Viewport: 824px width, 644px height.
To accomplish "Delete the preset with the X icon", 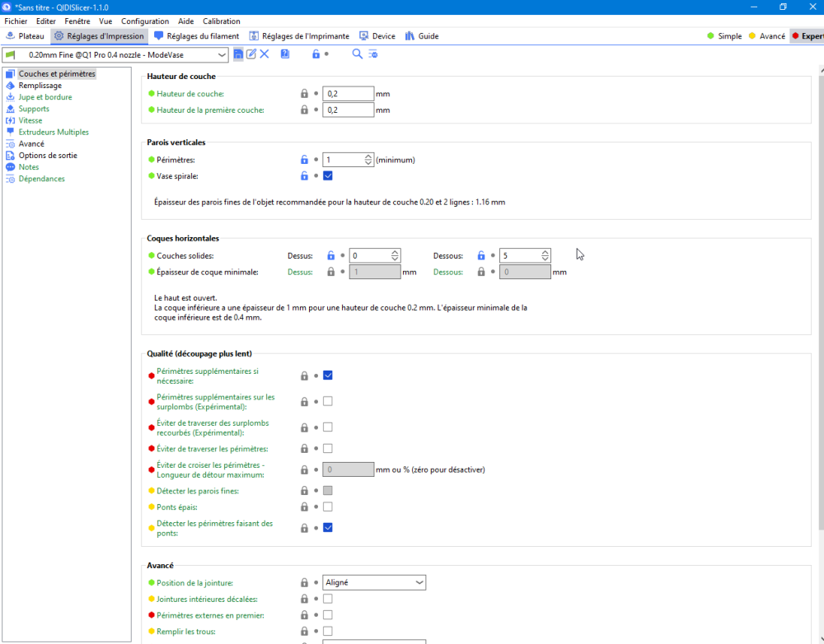I will point(265,54).
